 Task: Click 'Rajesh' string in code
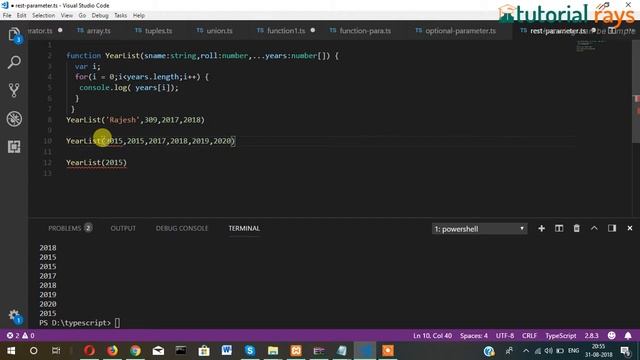point(122,120)
